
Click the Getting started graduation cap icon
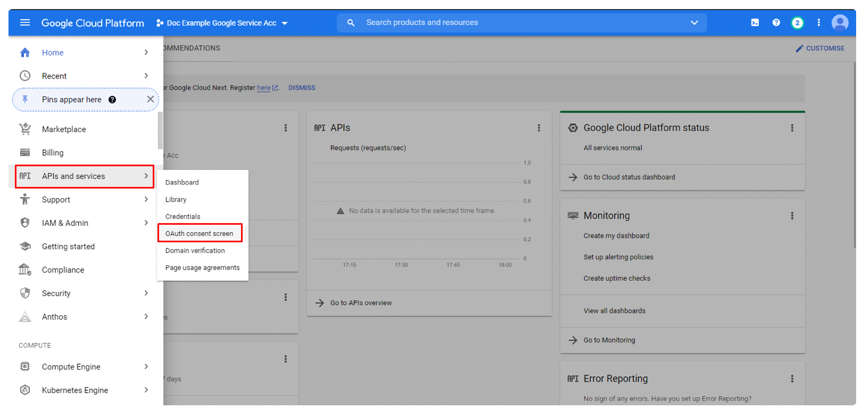click(25, 246)
